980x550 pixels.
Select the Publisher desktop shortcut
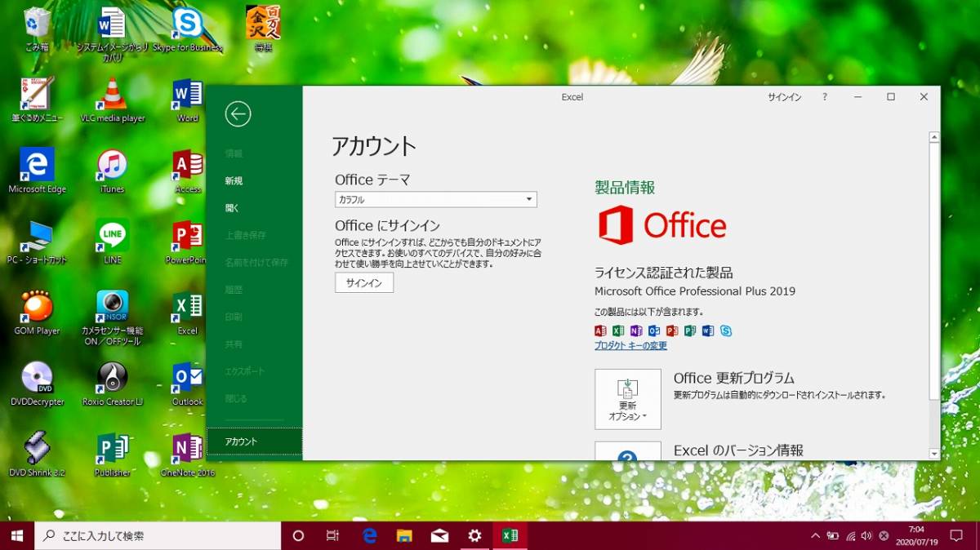click(112, 455)
